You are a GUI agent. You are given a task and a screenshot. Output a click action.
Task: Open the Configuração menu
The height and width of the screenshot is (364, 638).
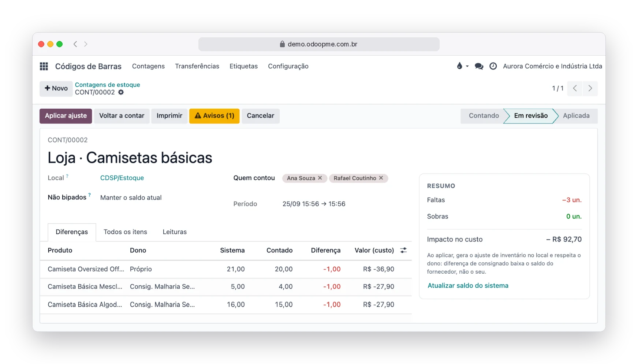pyautogui.click(x=288, y=66)
